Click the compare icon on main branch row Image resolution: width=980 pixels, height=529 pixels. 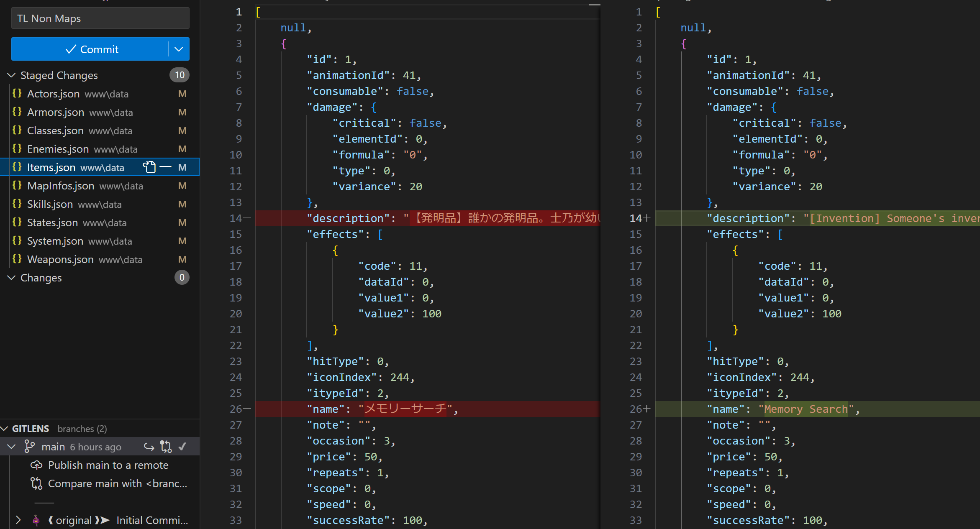[x=166, y=447]
